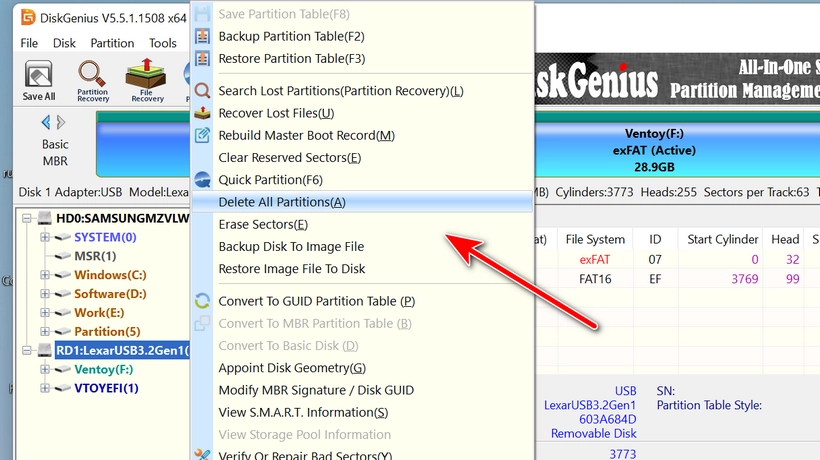This screenshot has width=820, height=460.
Task: Expand the VTOYEFI(1) partition node
Action: [x=45, y=388]
